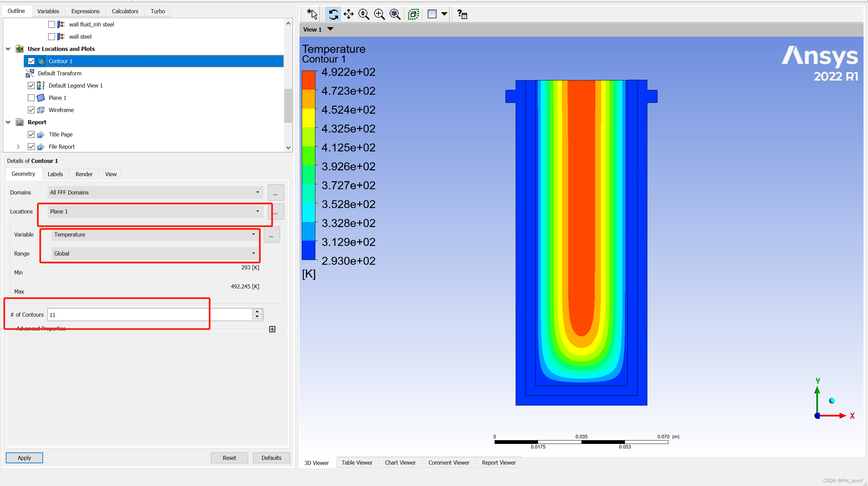Click the red legend color band
Screen dimensions: 868x486
point(309,80)
